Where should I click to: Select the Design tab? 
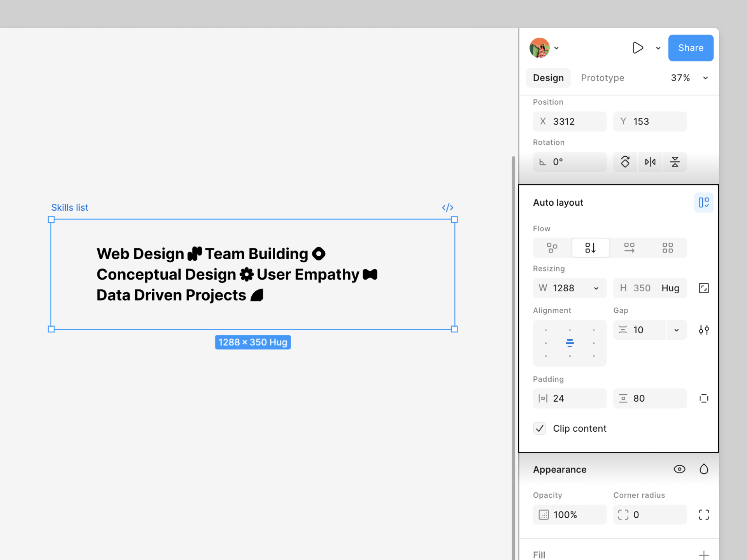548,78
